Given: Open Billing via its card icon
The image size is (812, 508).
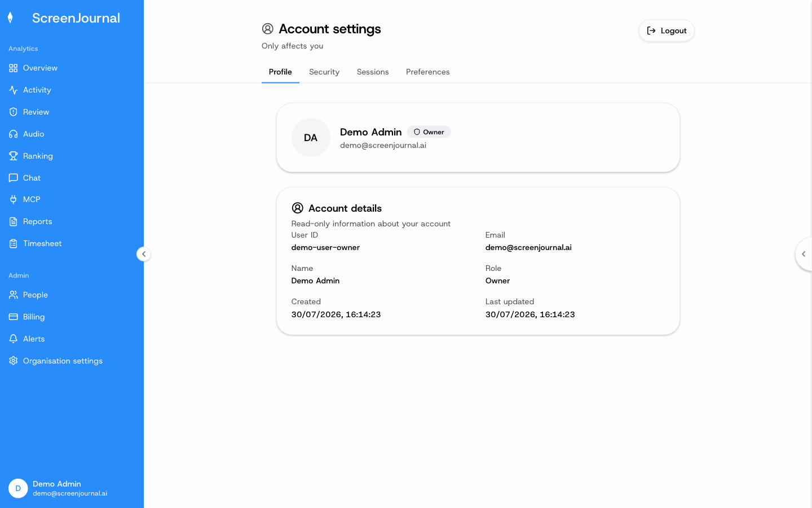Looking at the screenshot, I should [14, 317].
